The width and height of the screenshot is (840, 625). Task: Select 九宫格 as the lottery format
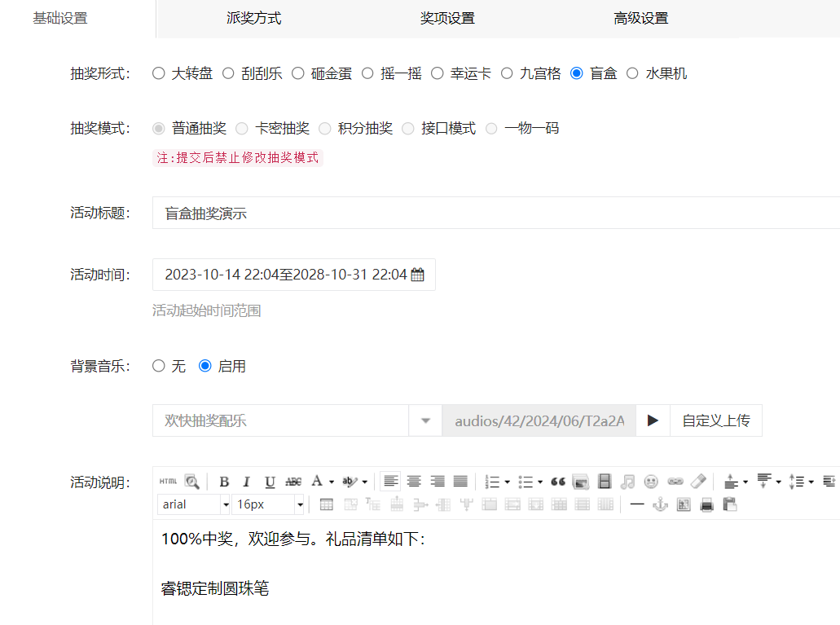point(507,73)
